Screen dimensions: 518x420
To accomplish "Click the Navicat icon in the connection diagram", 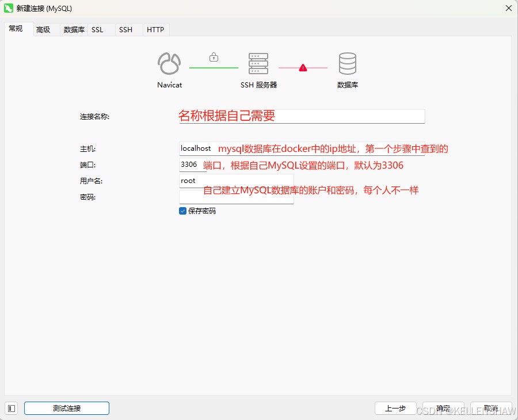I will click(169, 64).
